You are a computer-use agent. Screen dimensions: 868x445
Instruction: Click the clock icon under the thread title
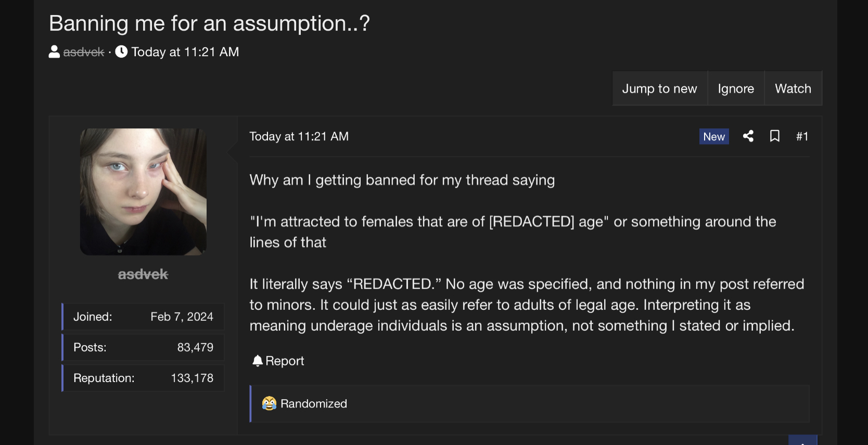pyautogui.click(x=121, y=52)
